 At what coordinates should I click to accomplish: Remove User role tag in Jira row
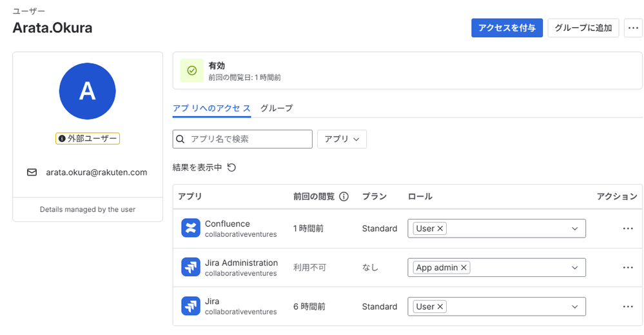coord(440,307)
